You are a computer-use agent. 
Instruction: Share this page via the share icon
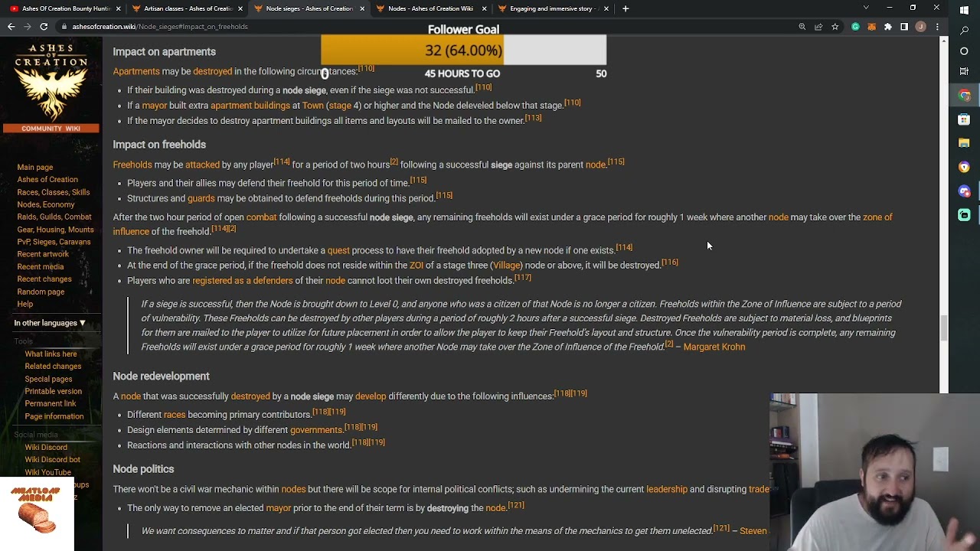pyautogui.click(x=818, y=27)
